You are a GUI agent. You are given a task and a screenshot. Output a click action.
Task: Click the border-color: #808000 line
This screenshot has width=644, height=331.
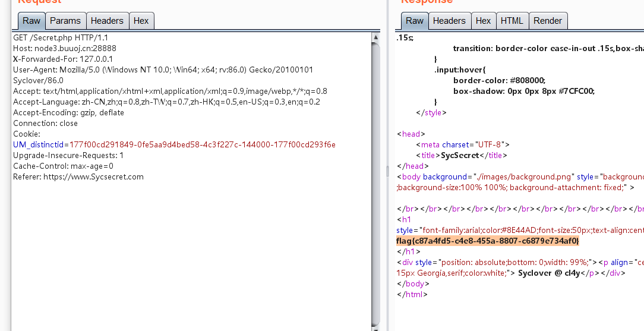pos(500,80)
